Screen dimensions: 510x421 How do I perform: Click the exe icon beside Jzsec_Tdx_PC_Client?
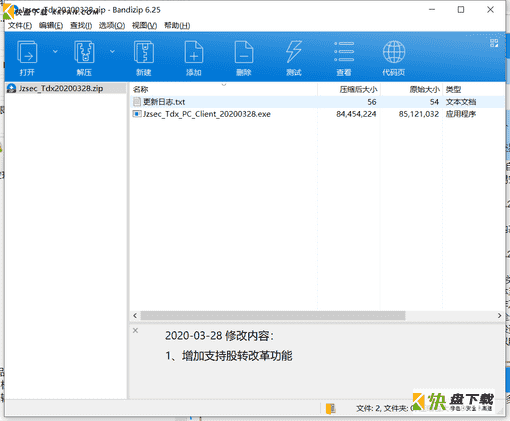click(x=137, y=114)
